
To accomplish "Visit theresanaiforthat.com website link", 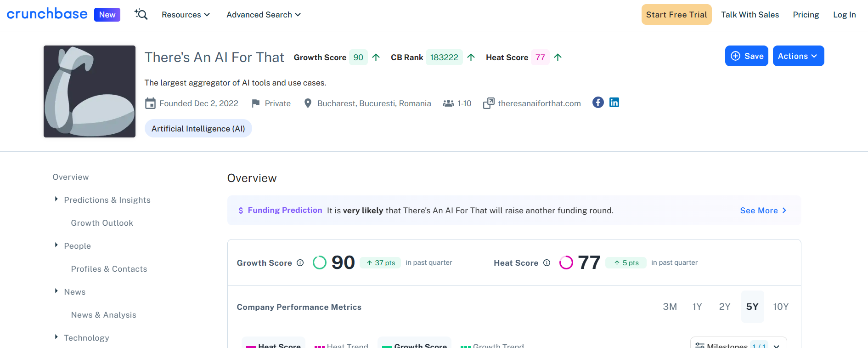I will tap(539, 103).
